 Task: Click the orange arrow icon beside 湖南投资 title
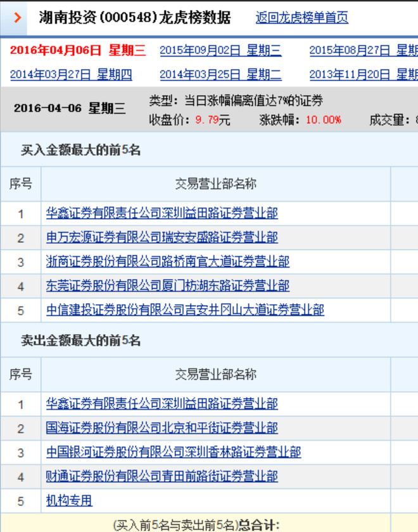pyautogui.click(x=17, y=17)
